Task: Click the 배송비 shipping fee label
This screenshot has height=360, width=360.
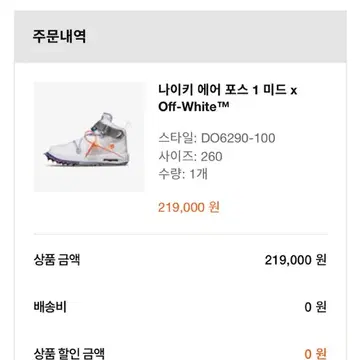Action: point(50,307)
